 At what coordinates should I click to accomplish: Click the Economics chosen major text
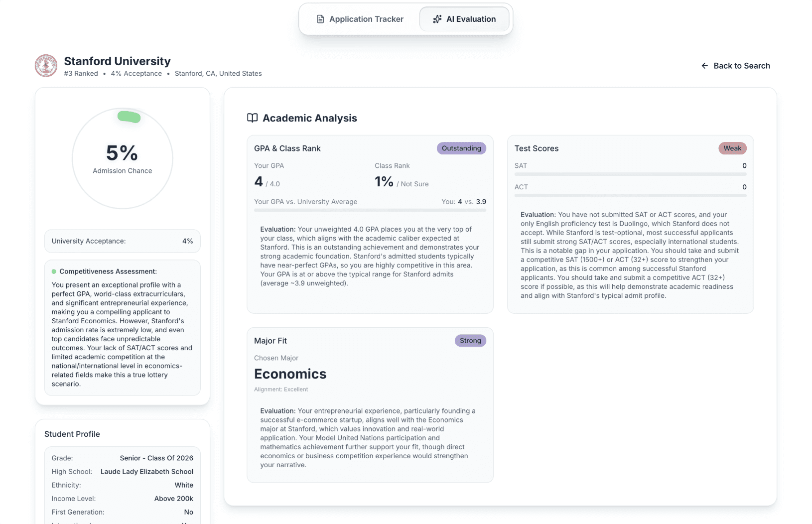click(x=290, y=374)
